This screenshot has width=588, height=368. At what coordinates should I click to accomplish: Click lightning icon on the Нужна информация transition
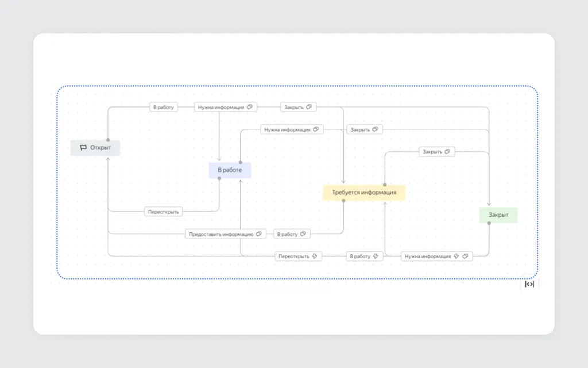[x=457, y=256]
